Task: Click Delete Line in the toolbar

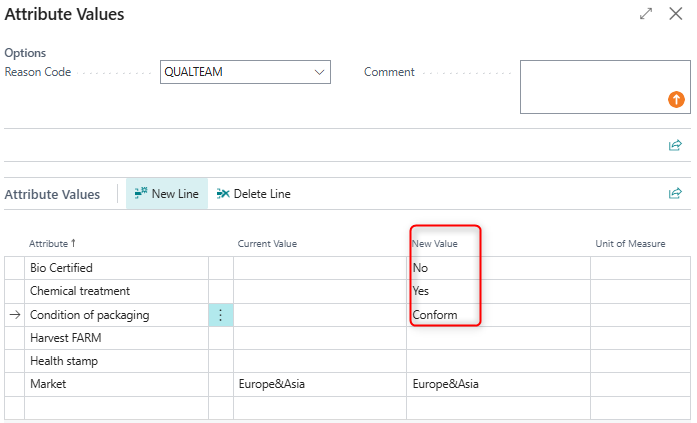Action: point(253,194)
